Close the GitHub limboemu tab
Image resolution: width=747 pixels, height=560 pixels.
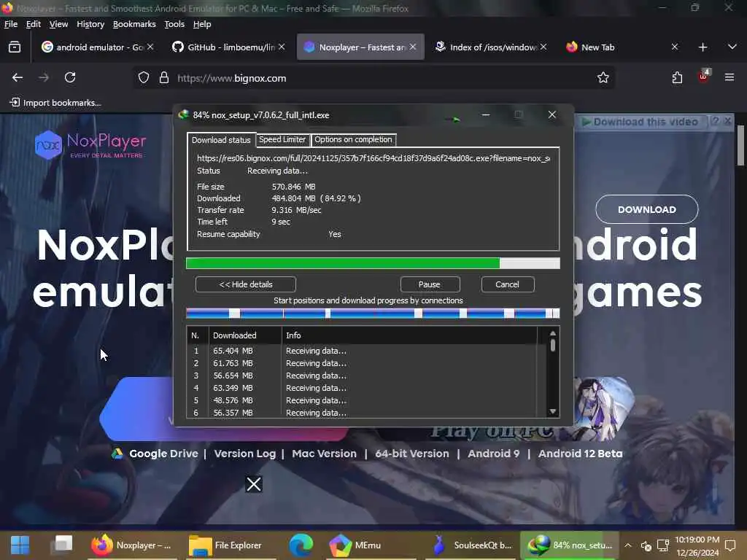[282, 47]
